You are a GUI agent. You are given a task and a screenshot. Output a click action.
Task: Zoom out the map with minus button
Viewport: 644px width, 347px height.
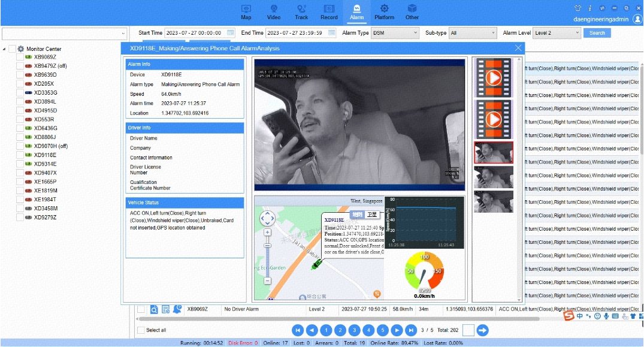[267, 281]
